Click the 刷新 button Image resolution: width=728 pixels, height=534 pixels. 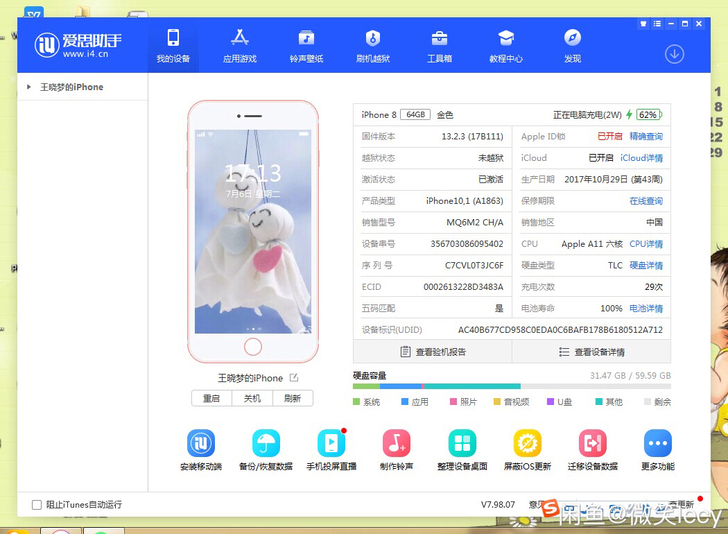292,398
